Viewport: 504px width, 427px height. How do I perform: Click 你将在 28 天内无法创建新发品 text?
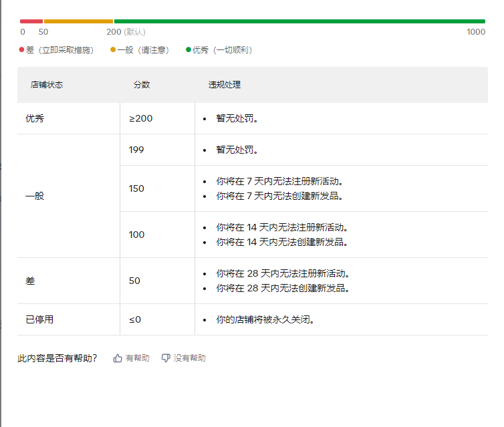point(283,288)
